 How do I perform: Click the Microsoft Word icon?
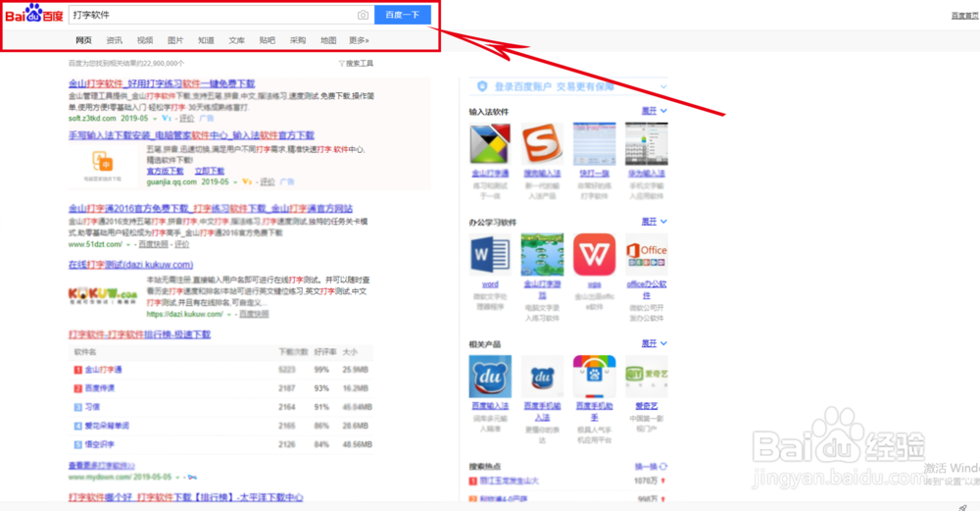tap(490, 255)
